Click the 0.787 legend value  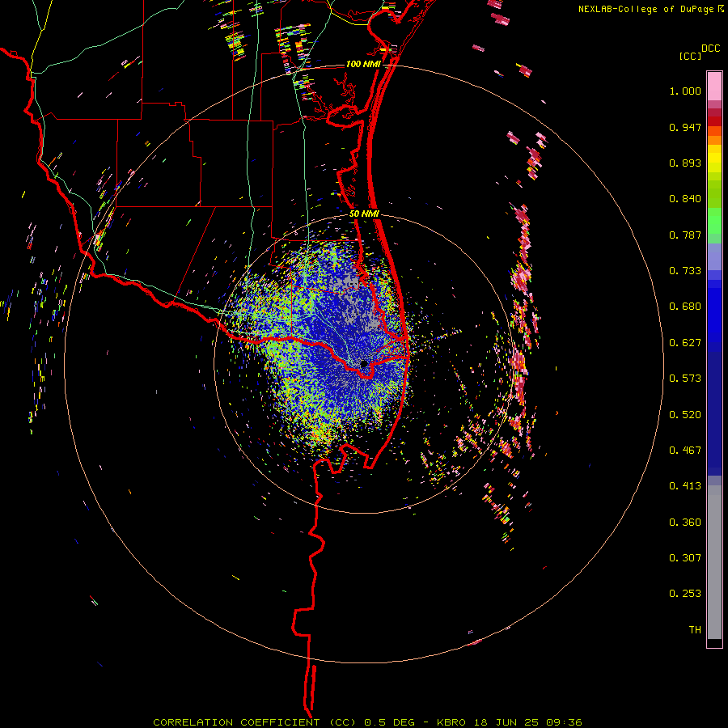(x=685, y=235)
